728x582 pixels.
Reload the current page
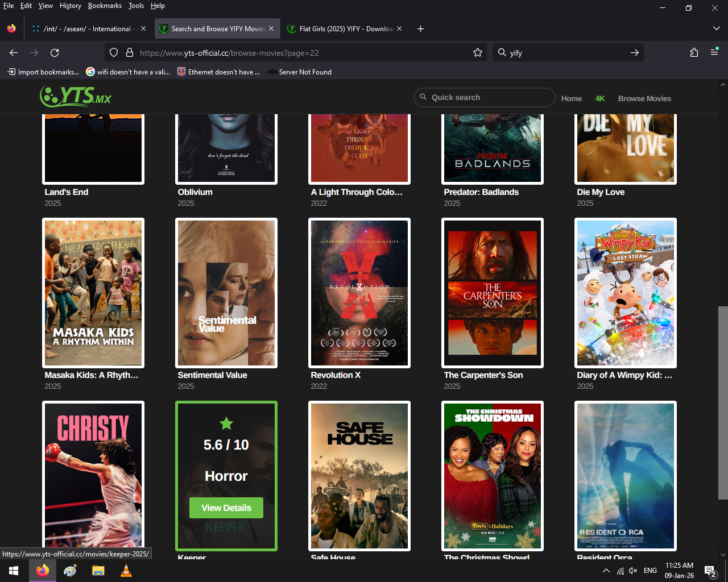pos(55,53)
